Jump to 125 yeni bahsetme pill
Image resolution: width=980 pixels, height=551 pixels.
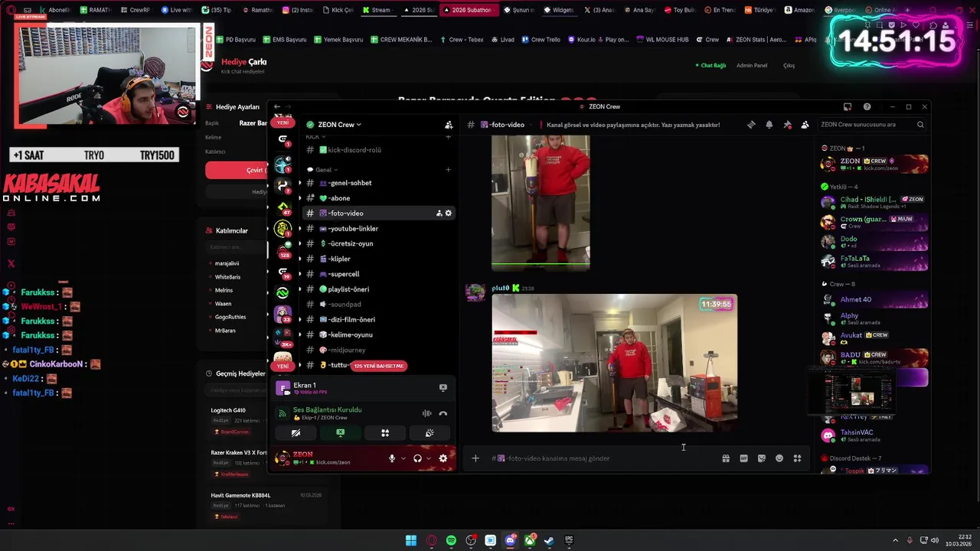(378, 366)
